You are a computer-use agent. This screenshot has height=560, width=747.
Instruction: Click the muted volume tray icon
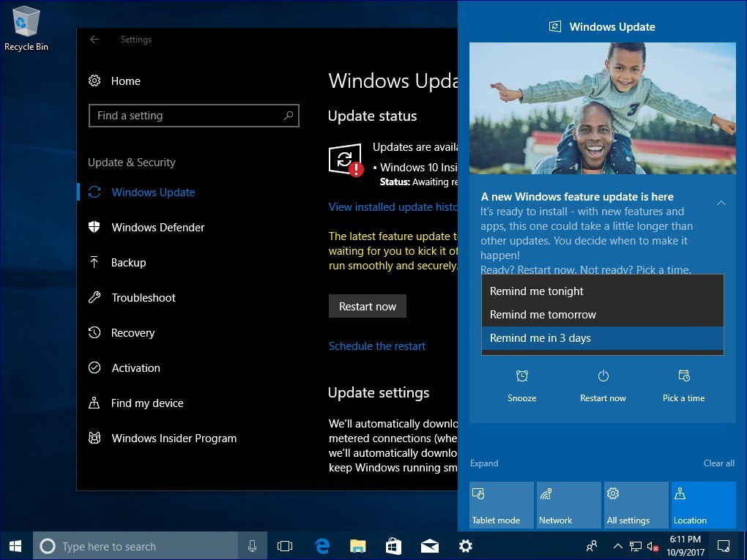[653, 546]
